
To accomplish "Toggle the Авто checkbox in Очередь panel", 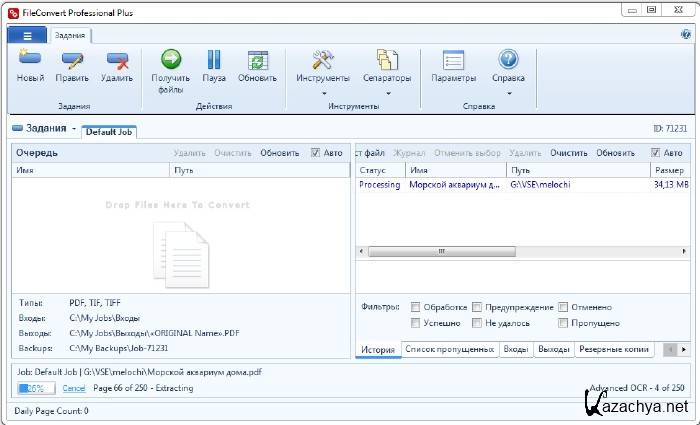I will coord(316,153).
